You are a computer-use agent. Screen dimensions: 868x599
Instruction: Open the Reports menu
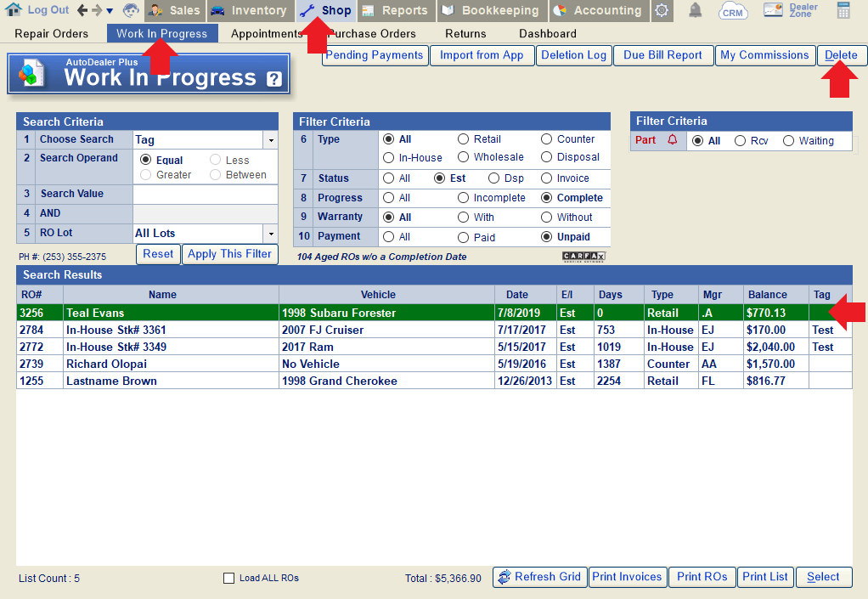397,10
